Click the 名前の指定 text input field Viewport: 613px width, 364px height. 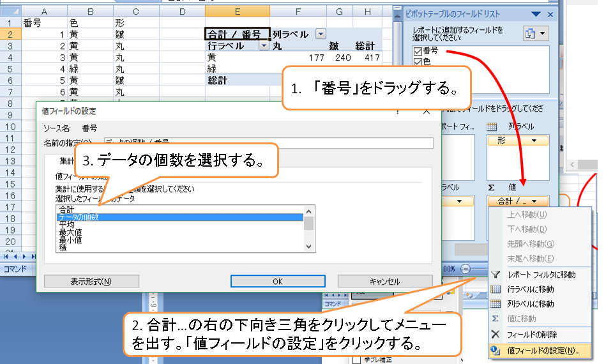[x=268, y=143]
